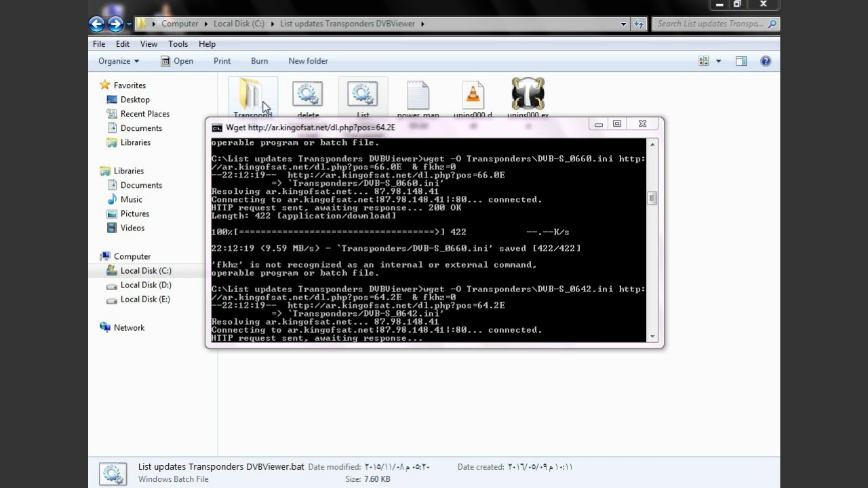Open the View menu
This screenshot has height=488, width=868.
click(149, 44)
